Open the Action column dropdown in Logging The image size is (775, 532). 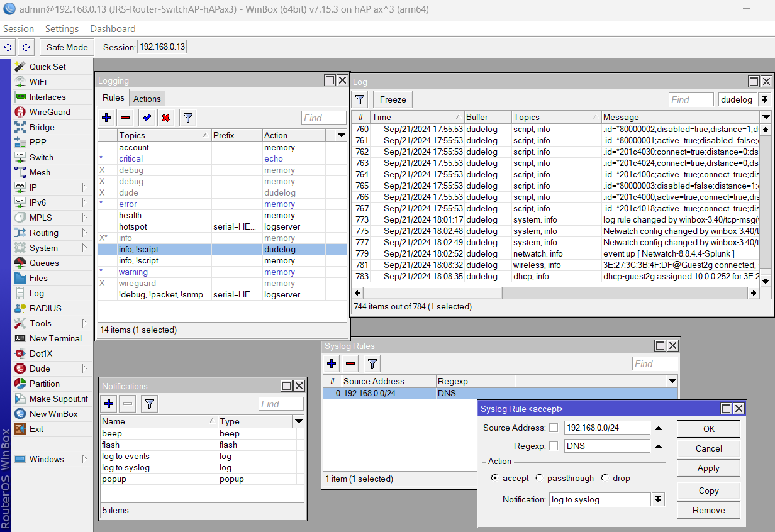coord(341,135)
